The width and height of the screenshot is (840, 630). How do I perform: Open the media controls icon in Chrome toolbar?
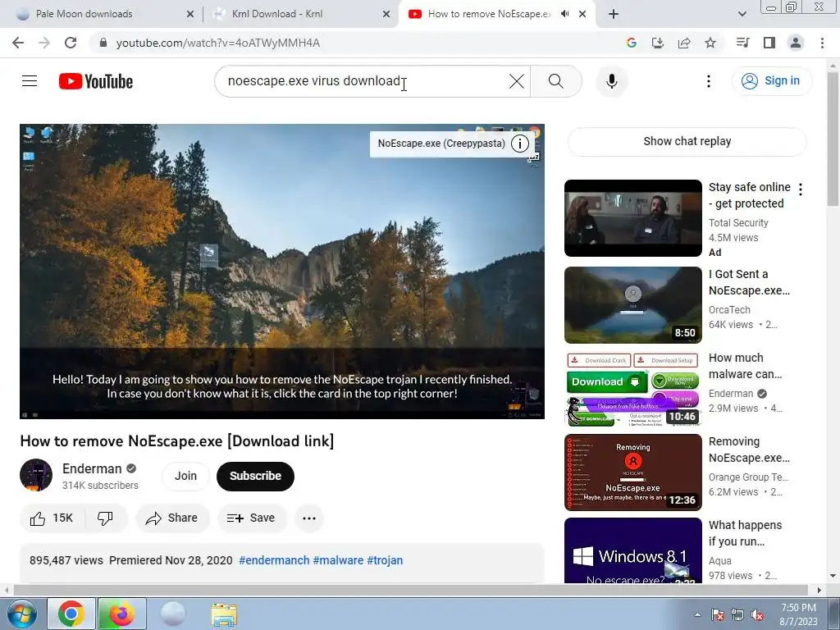coord(742,43)
